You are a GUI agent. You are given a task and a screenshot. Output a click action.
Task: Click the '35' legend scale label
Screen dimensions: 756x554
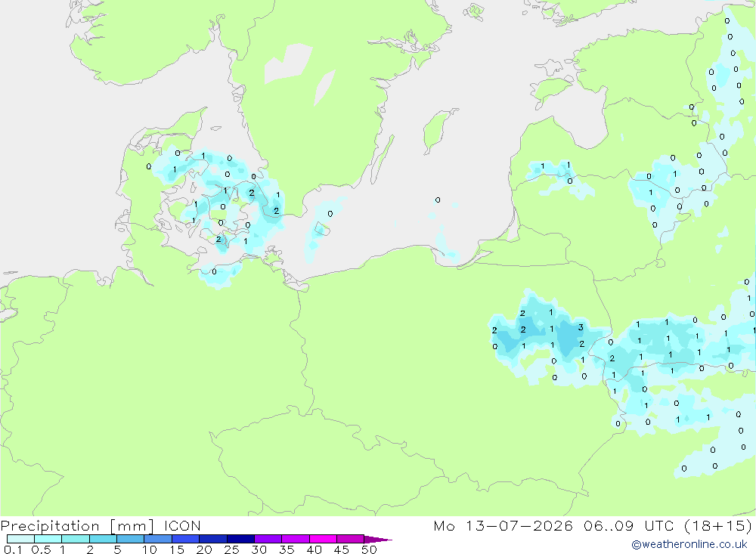tap(287, 549)
